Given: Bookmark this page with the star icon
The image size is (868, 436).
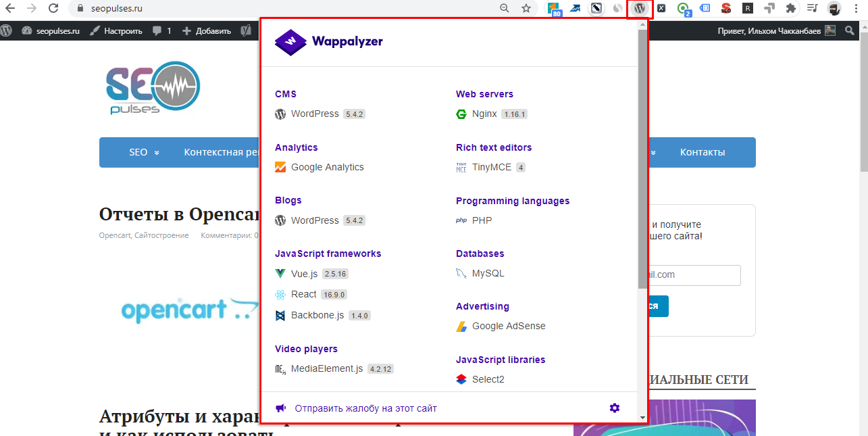Looking at the screenshot, I should click(x=526, y=9).
